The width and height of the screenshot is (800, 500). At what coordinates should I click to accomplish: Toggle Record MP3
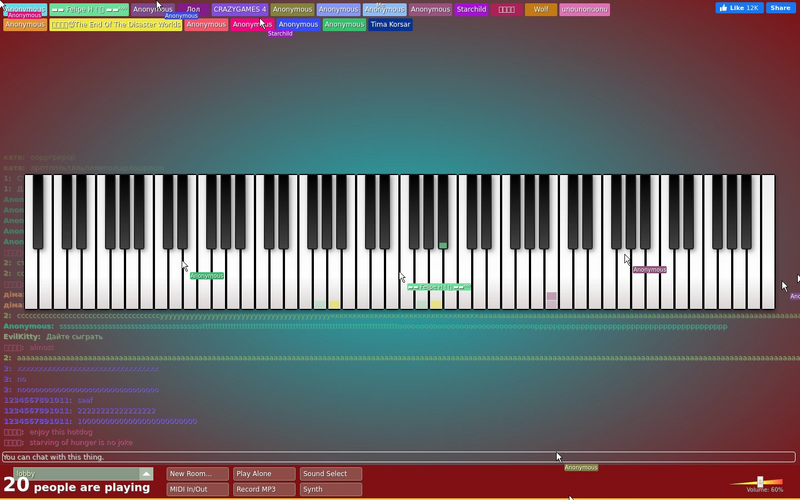tap(264, 489)
